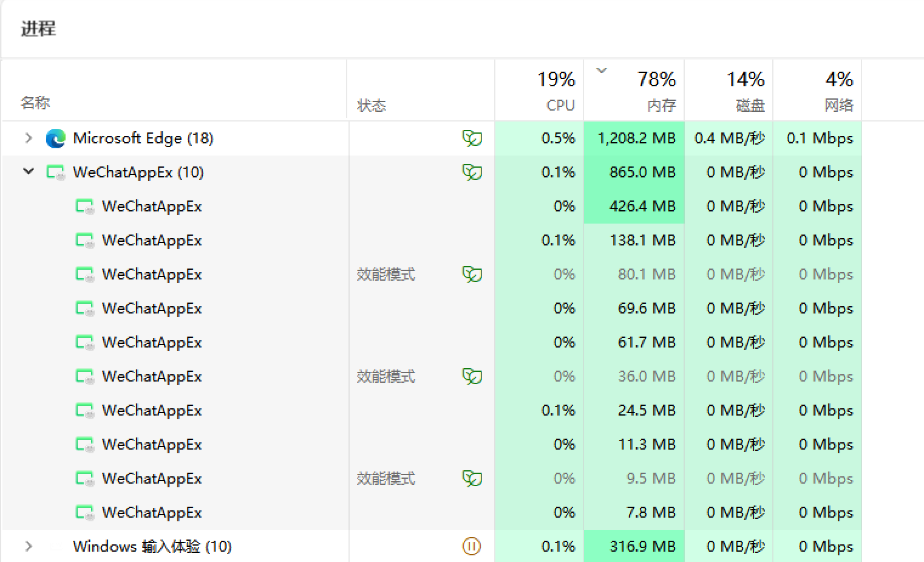The image size is (924, 562).
Task: Select the WeChatAppEx name in the 426.4 MB row
Action: coord(152,207)
